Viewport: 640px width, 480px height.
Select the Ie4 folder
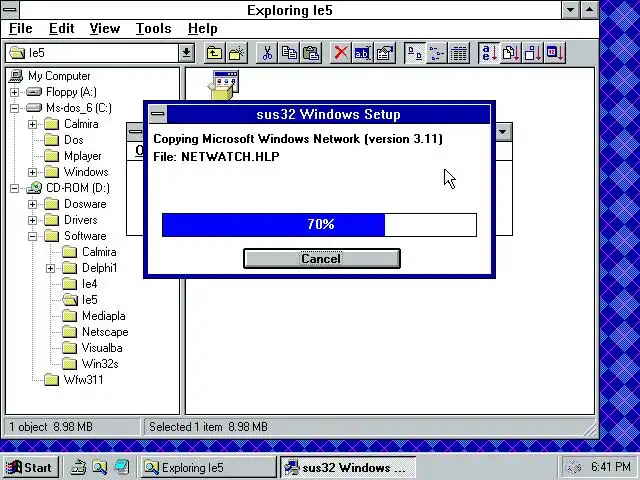pyautogui.click(x=80, y=284)
